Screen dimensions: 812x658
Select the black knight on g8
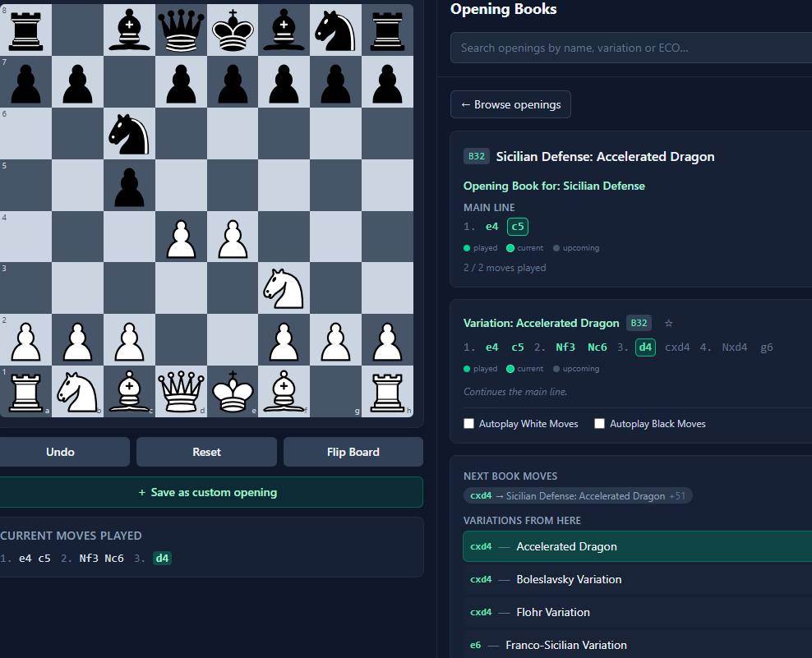point(335,30)
